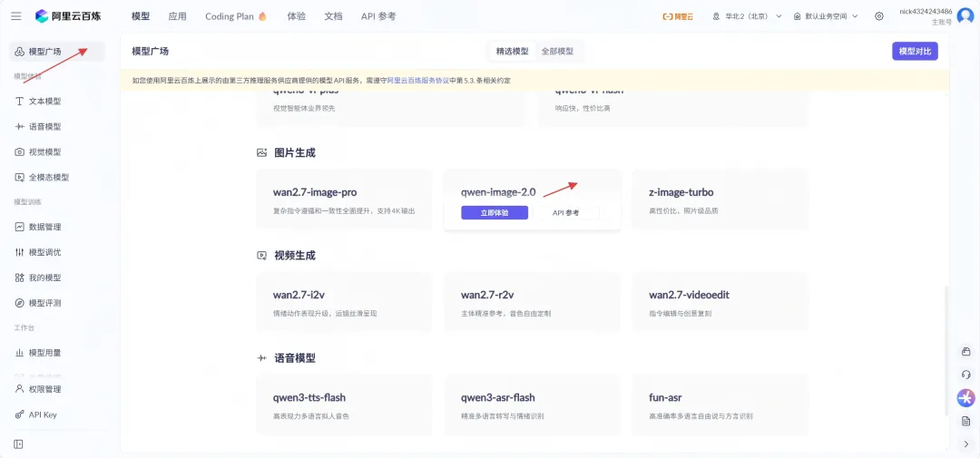Collapse the floating toolbar with chevron arrow
The width and height of the screenshot is (980, 458).
pos(965,443)
